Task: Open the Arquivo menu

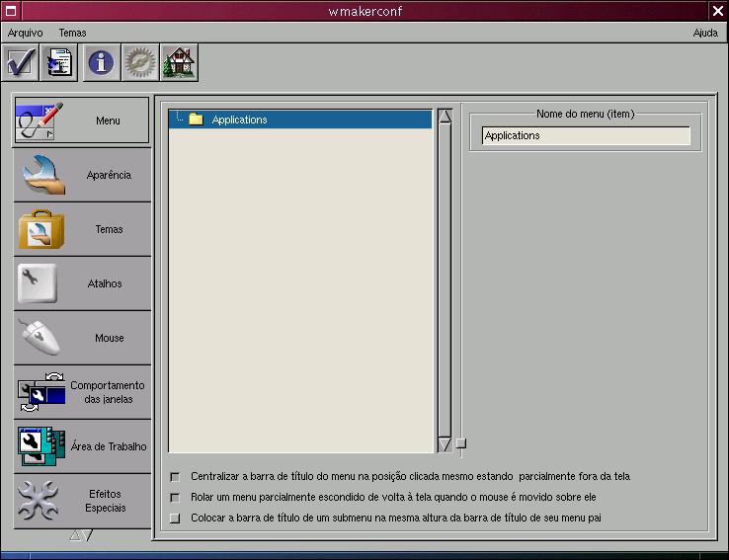Action: pyautogui.click(x=25, y=33)
